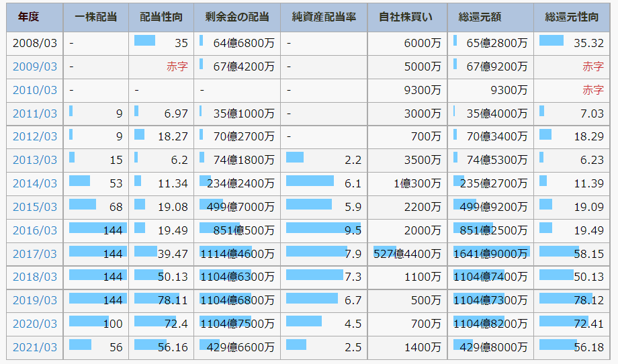Click the 総還元性向 column header

point(572,17)
